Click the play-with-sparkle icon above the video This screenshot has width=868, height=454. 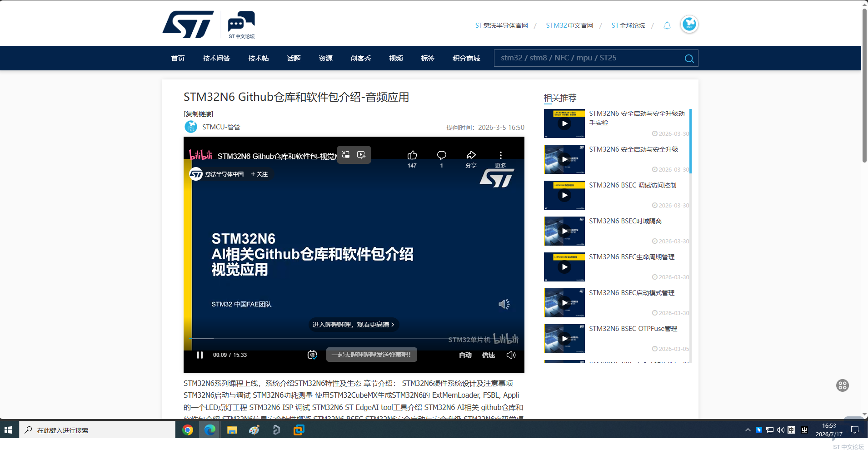(361, 155)
